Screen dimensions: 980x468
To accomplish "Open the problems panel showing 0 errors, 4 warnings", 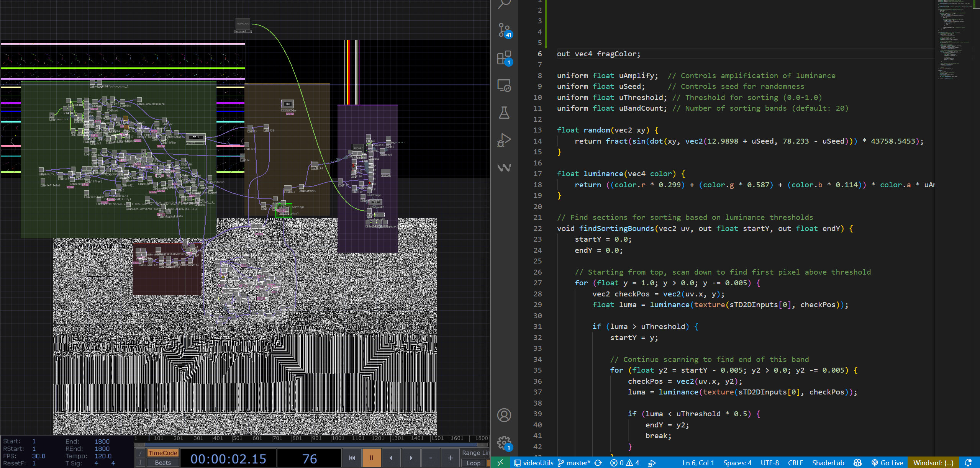I will click(x=625, y=463).
